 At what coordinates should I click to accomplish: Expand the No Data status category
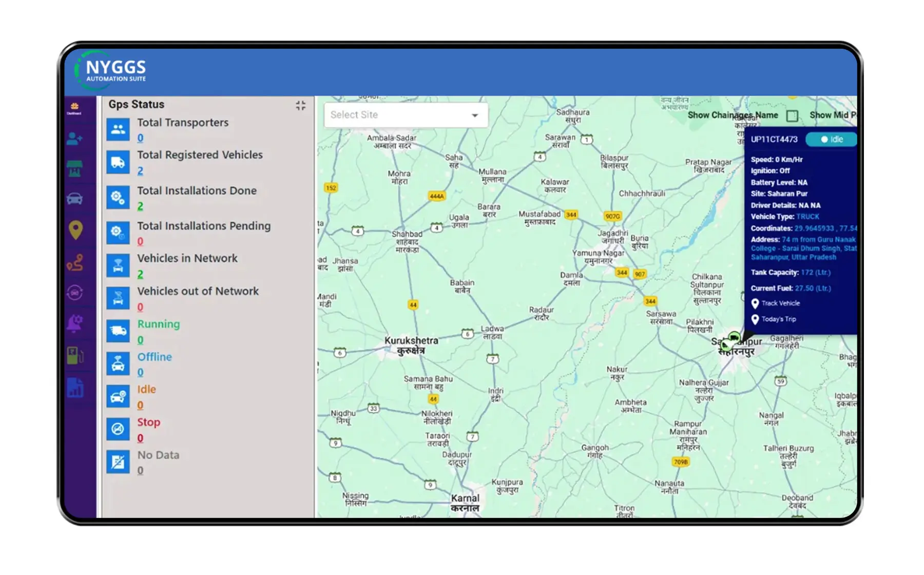[x=158, y=455]
